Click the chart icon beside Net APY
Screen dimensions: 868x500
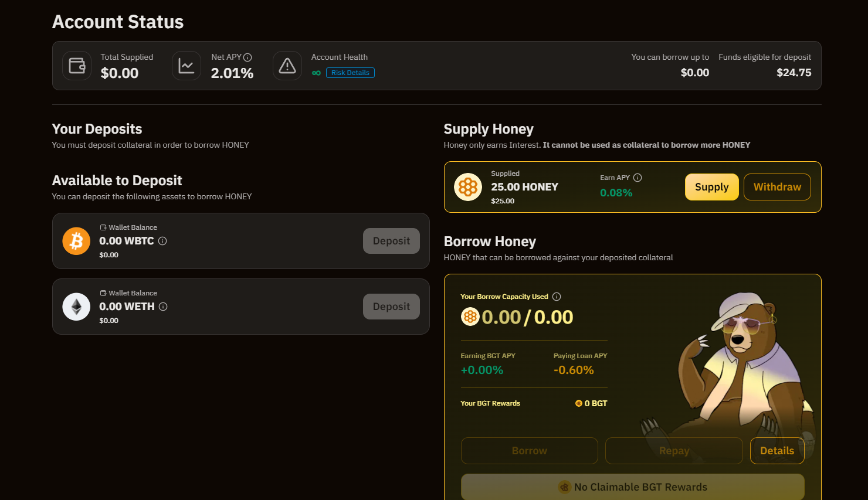[186, 66]
